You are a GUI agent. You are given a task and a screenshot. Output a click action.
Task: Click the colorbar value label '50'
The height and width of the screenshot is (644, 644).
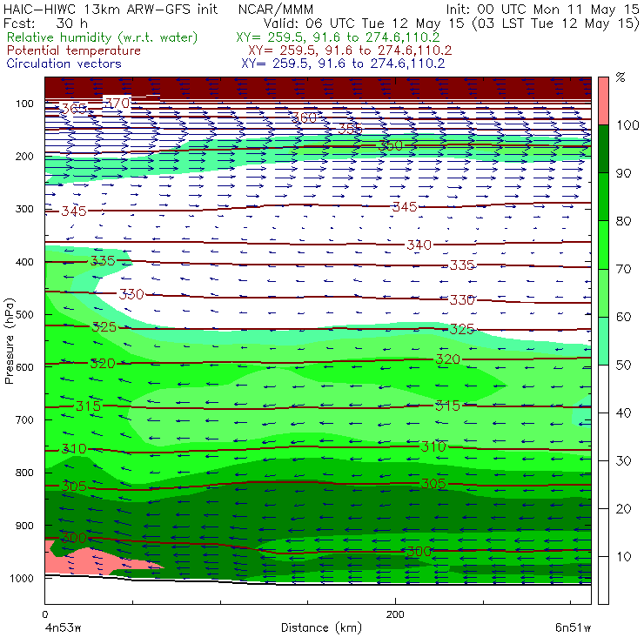tap(623, 365)
